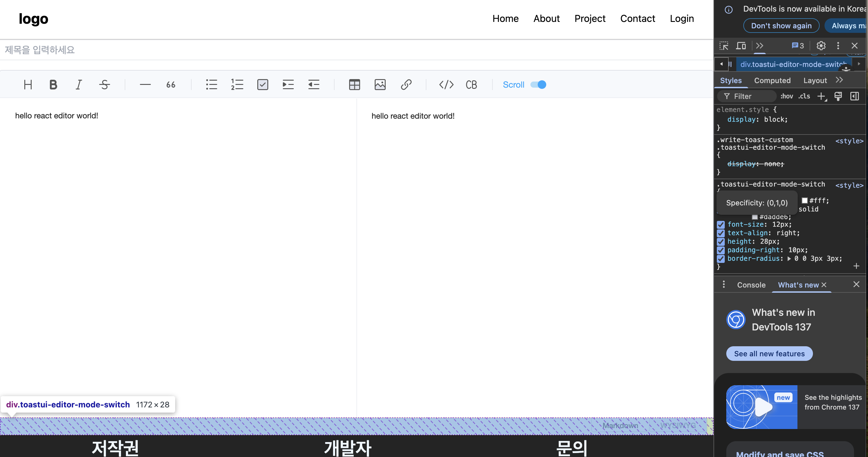Viewport: 868px width, 457px height.
Task: Click the Heading icon in editor toolbar
Action: pyautogui.click(x=28, y=85)
